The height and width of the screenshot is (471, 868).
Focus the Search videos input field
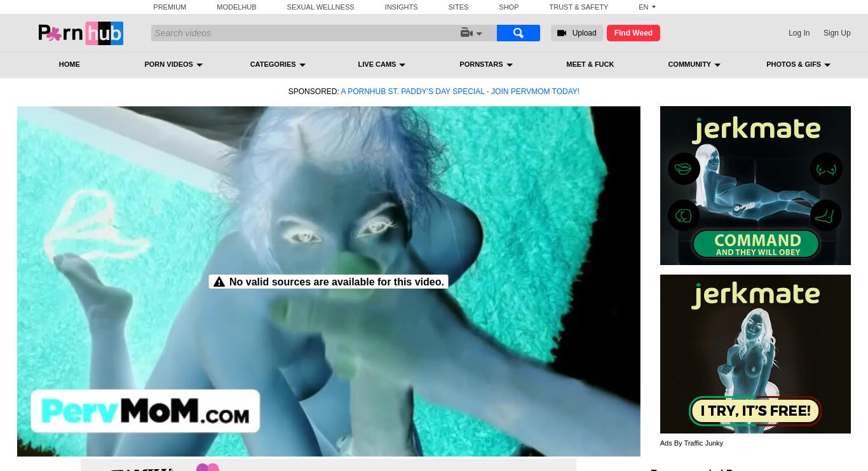click(305, 33)
